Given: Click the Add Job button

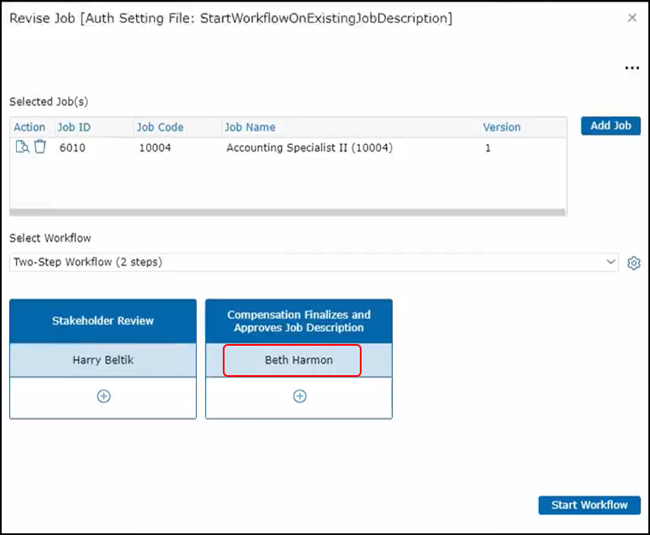Looking at the screenshot, I should pyautogui.click(x=610, y=126).
